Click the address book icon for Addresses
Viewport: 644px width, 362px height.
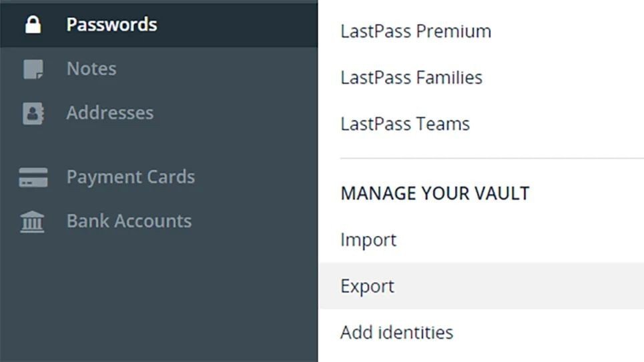[x=33, y=113]
